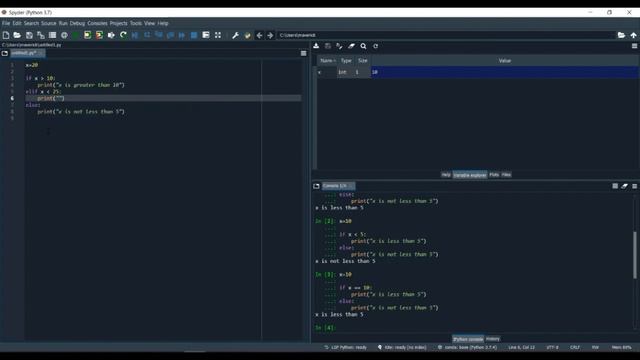
Task: Remove all variables eraser icon
Action: 351,46
